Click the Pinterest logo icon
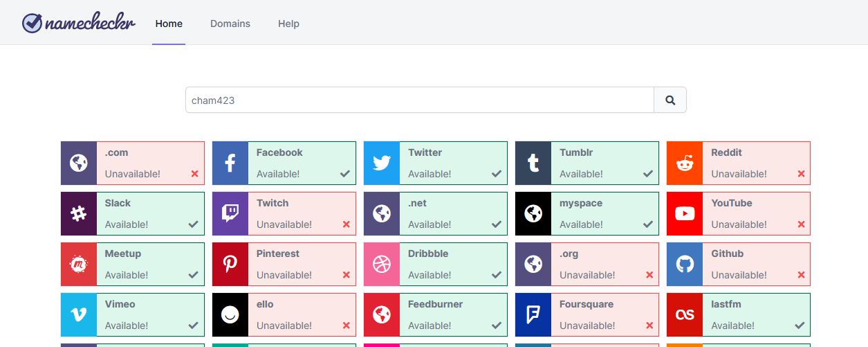This screenshot has height=347, width=868. (x=230, y=265)
